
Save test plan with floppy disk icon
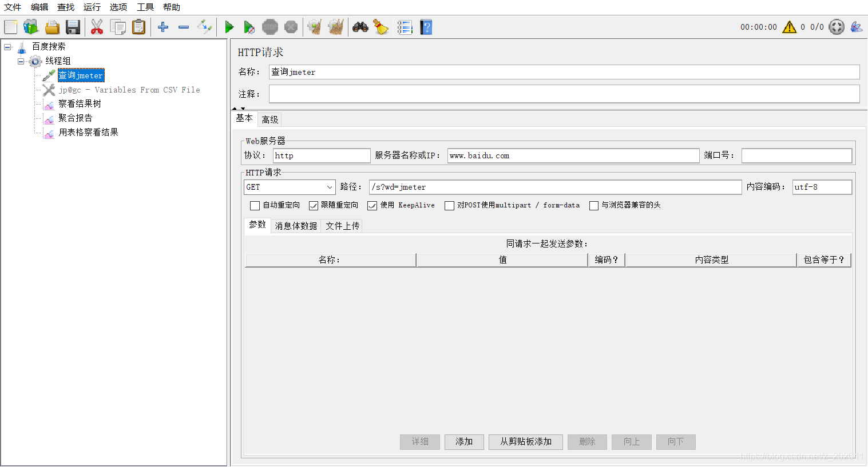pyautogui.click(x=73, y=27)
